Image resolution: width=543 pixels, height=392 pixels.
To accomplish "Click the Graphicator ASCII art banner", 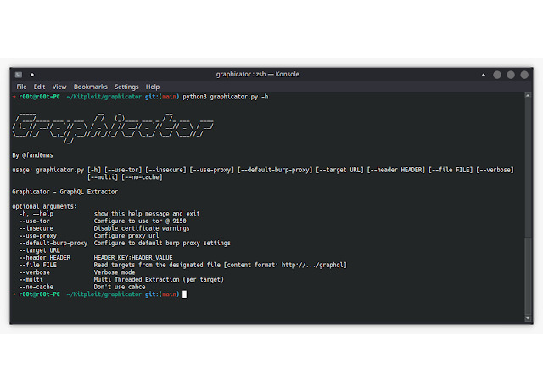I will coord(113,128).
